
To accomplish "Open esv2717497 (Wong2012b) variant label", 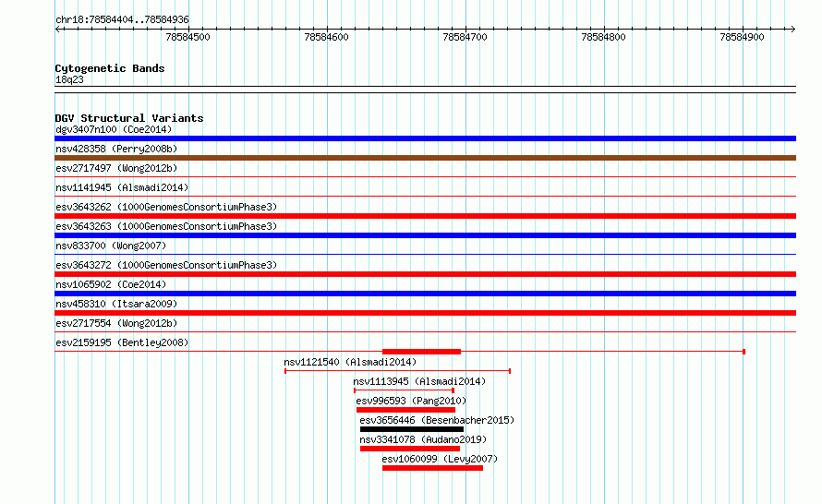I will point(116,168).
